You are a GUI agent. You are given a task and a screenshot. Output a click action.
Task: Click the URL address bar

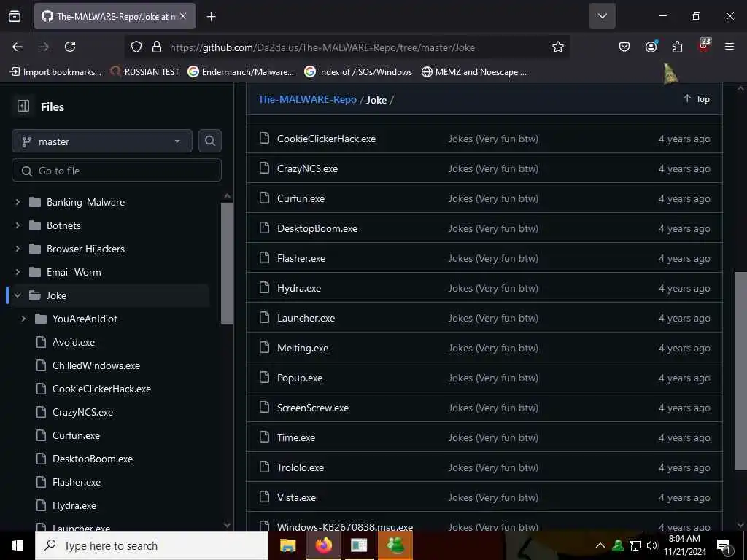click(x=348, y=47)
